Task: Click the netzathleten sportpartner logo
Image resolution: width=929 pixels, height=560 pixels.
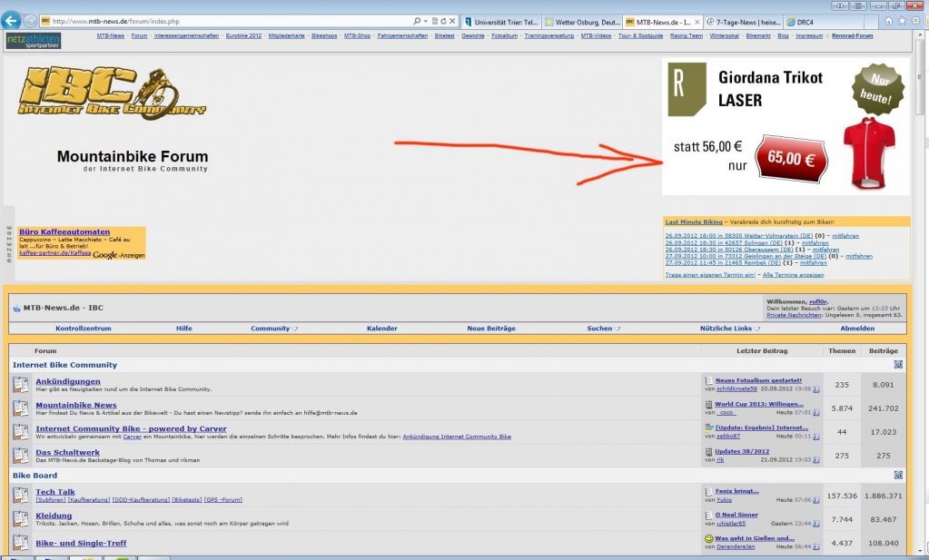Action: coord(34,40)
